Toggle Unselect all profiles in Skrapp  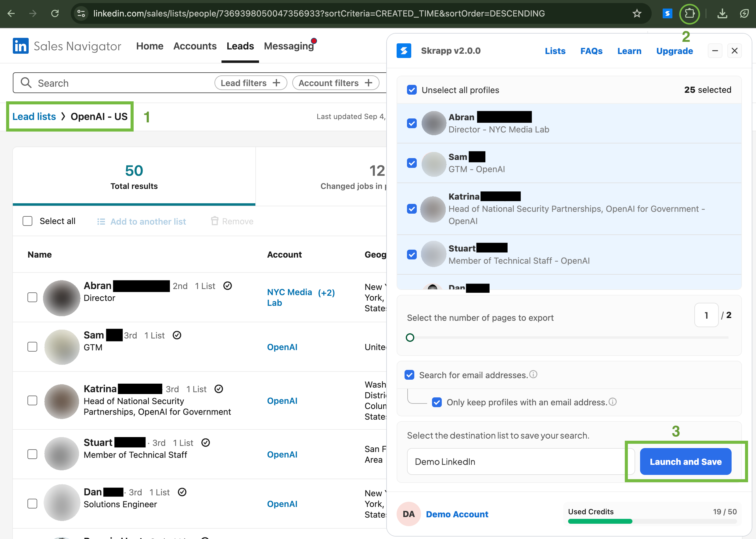click(412, 90)
